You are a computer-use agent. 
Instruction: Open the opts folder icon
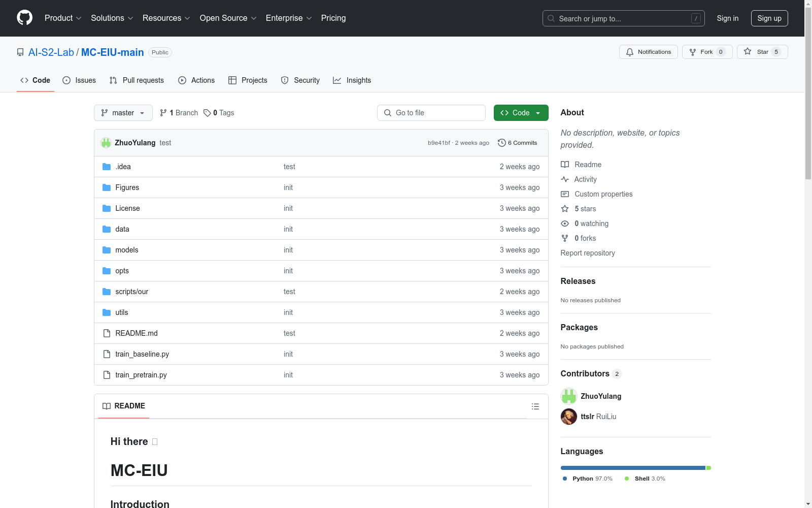point(107,271)
